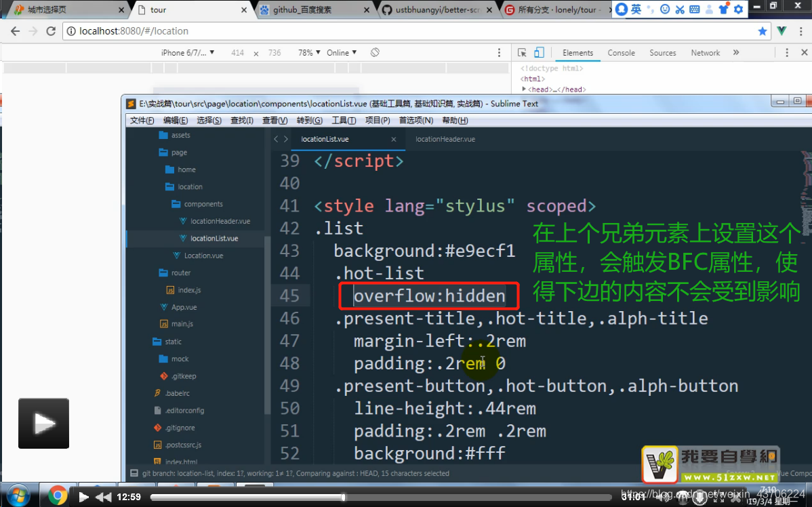This screenshot has width=812, height=507.
Task: Open Sublime 文件(F) menu
Action: pyautogui.click(x=142, y=120)
